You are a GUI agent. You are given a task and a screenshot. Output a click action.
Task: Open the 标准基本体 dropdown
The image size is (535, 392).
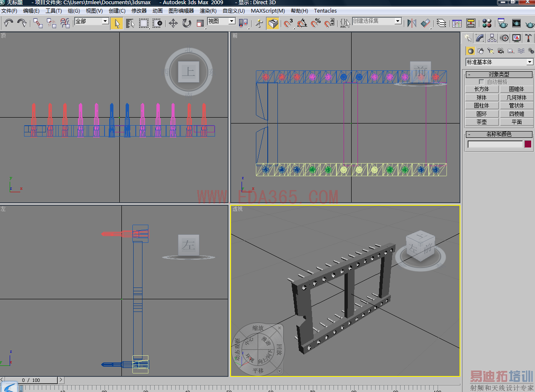499,62
